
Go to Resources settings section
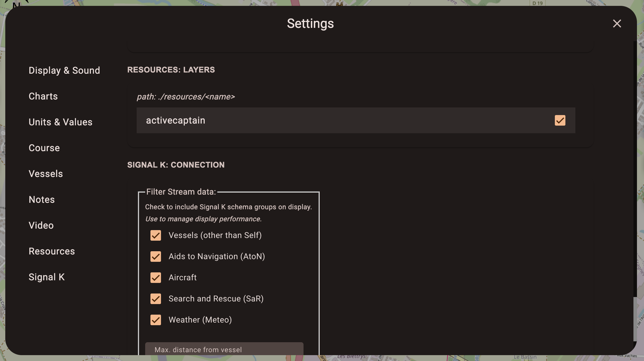pos(52,251)
